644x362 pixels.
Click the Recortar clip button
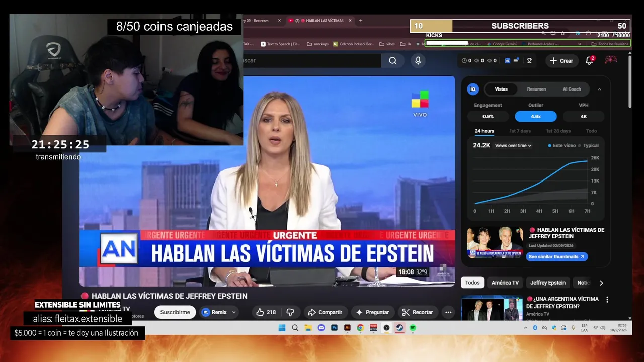point(418,312)
